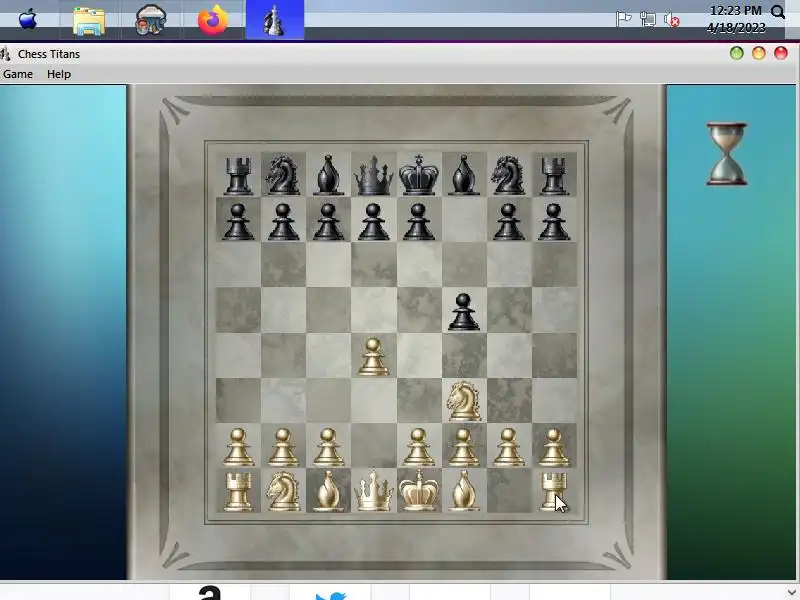
Task: Switch to Chess Titans taskbar icon
Action: click(274, 19)
